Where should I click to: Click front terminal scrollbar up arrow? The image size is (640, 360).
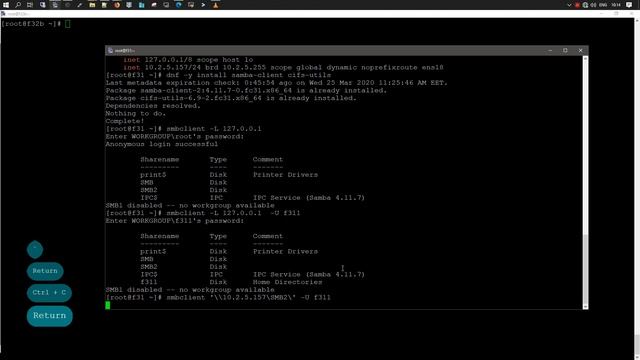585,59
